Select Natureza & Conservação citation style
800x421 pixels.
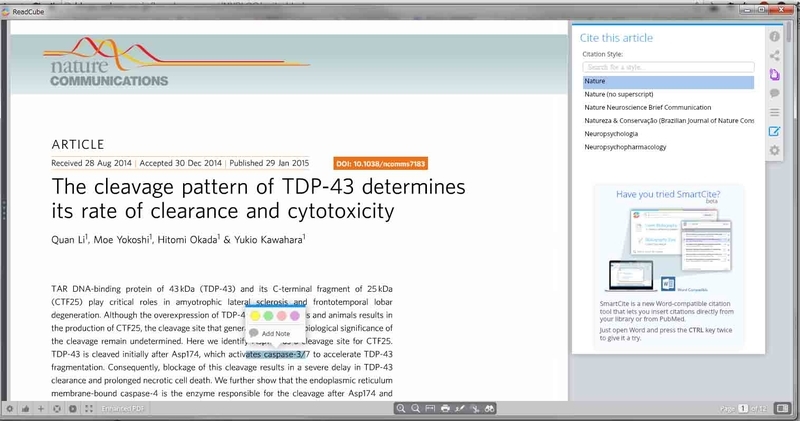tap(668, 121)
